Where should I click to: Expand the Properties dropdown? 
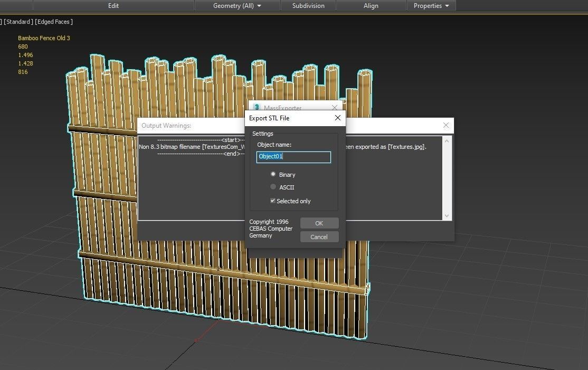431,6
